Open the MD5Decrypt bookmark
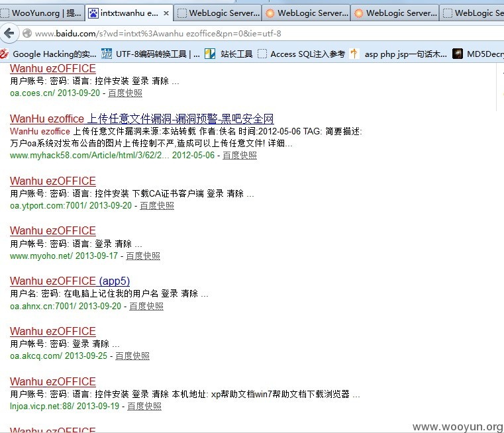The height and width of the screenshot is (433, 504). (x=478, y=54)
